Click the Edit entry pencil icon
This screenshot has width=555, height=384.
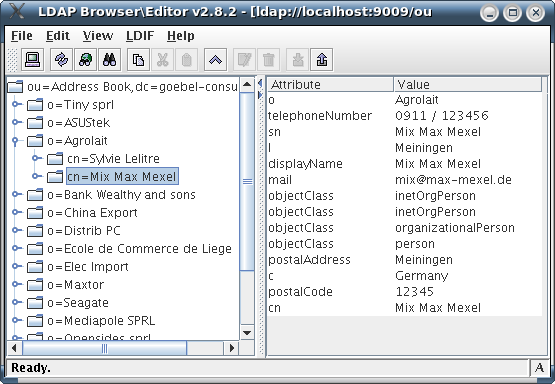point(244,59)
